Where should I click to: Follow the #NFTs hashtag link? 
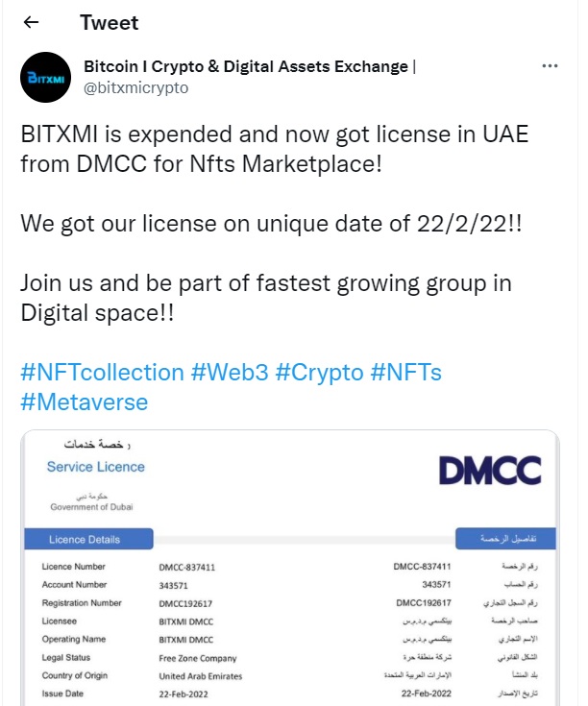tap(405, 372)
